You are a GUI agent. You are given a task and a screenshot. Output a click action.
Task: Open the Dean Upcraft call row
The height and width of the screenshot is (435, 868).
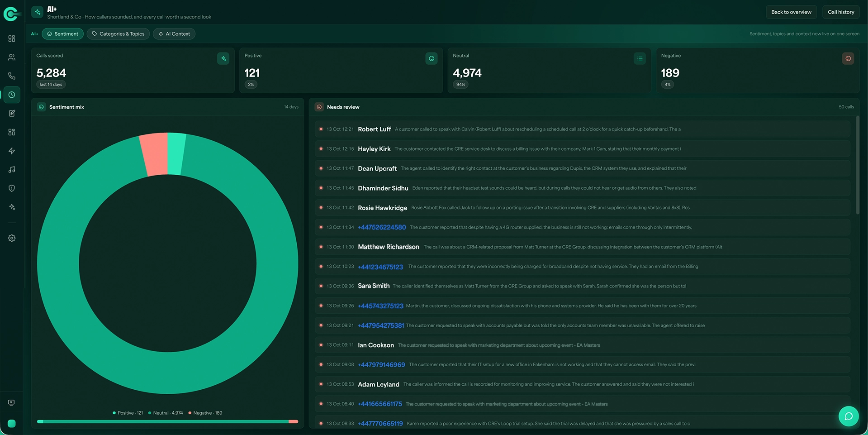[583, 168]
